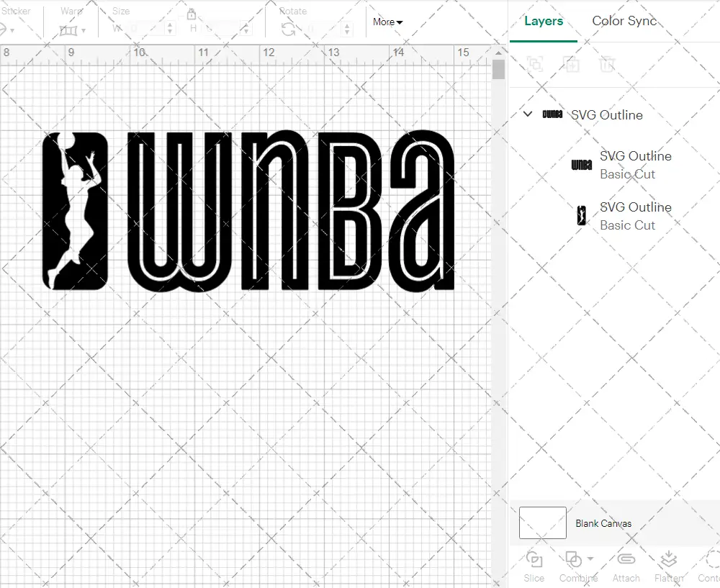The height and width of the screenshot is (588, 720).
Task: Group layers using the group icon
Action: pyautogui.click(x=534, y=64)
